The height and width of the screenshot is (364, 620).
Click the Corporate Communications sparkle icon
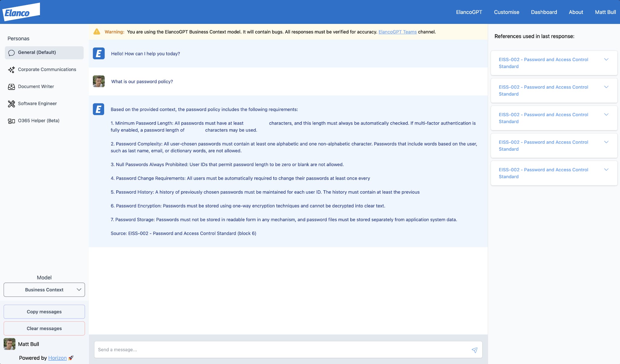click(x=12, y=70)
